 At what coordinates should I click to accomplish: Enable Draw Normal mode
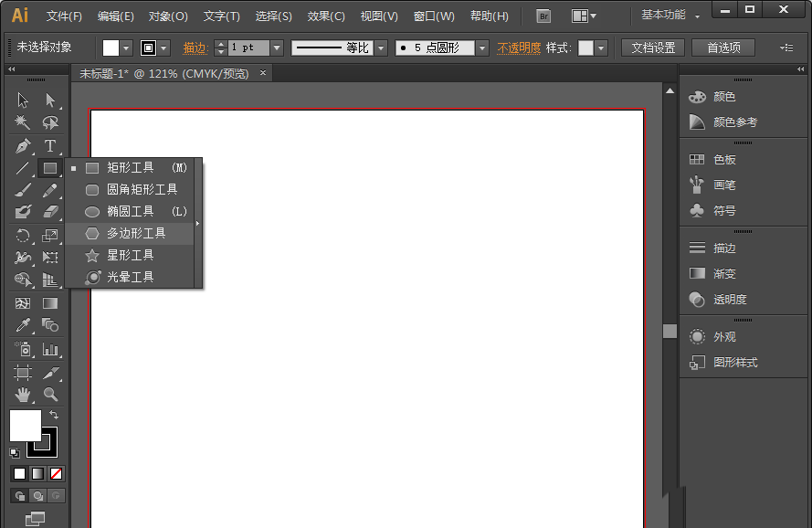(x=20, y=496)
